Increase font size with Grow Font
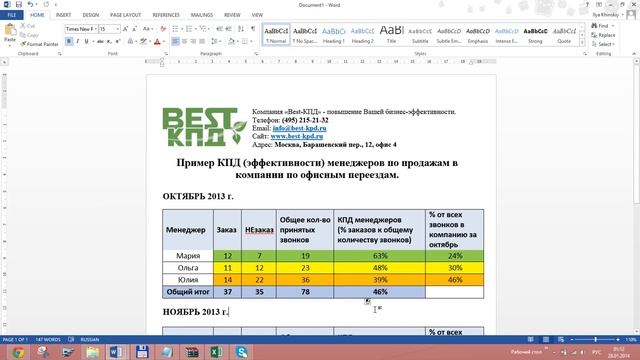The image size is (640, 360). (125, 29)
